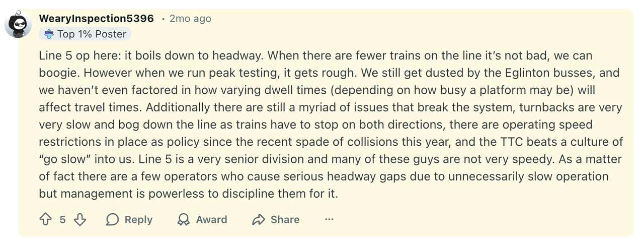Click the "Top 1% Poster" label text
The image size is (644, 246).
coord(92,34)
